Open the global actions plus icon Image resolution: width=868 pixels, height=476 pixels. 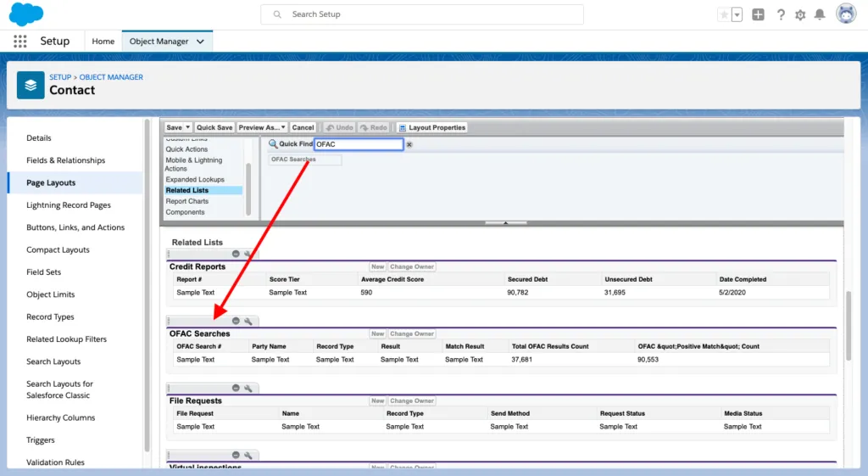click(x=758, y=15)
